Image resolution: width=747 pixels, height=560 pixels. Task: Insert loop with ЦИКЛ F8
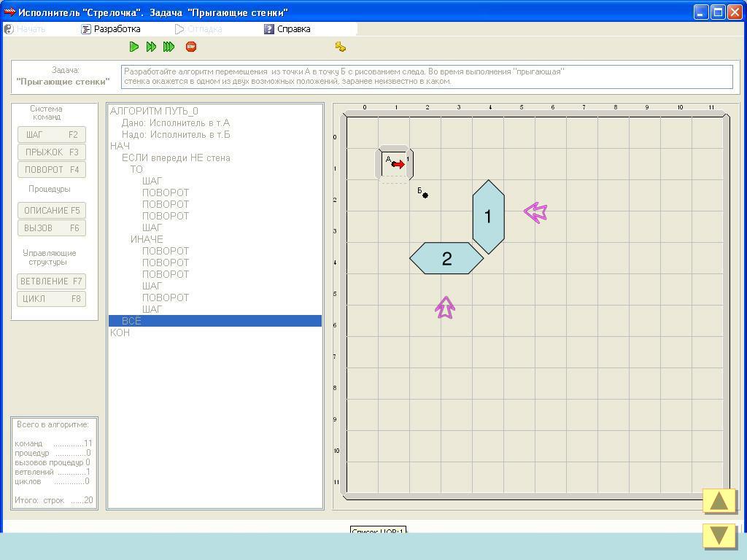coord(52,299)
